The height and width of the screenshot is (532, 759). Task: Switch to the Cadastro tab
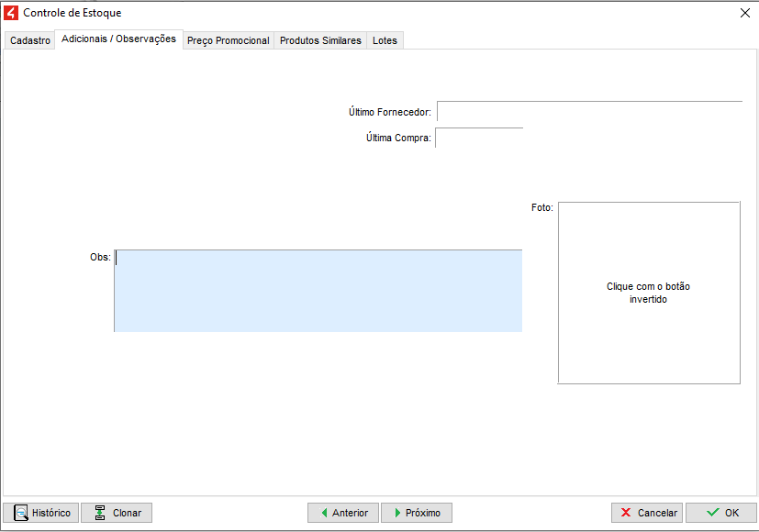coord(30,41)
